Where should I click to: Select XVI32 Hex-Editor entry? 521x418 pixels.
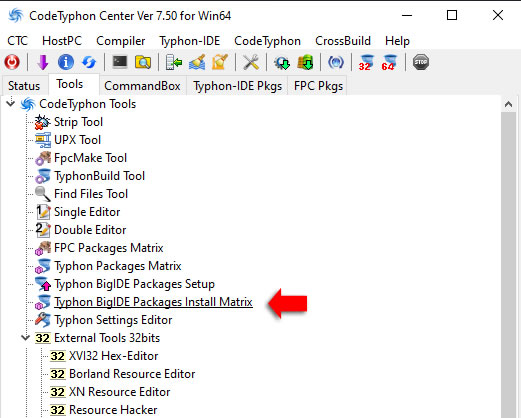point(113,356)
